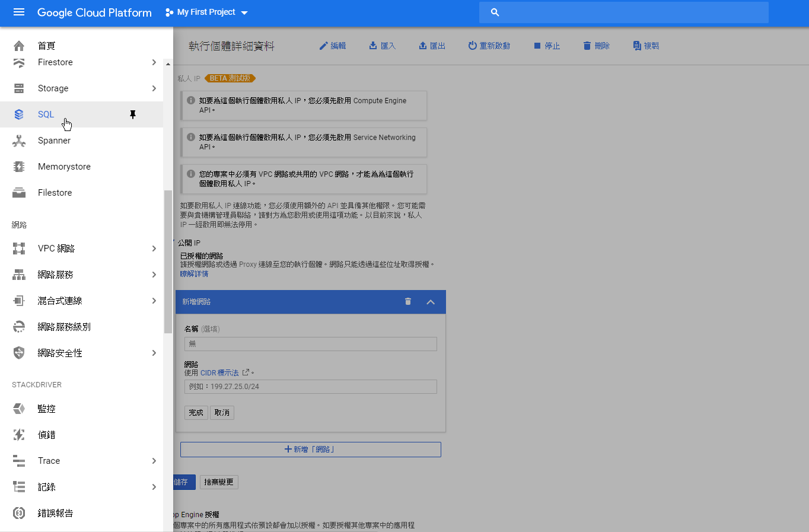This screenshot has height=532, width=809.
Task: Expand Trace submenu arrow
Action: [154, 461]
